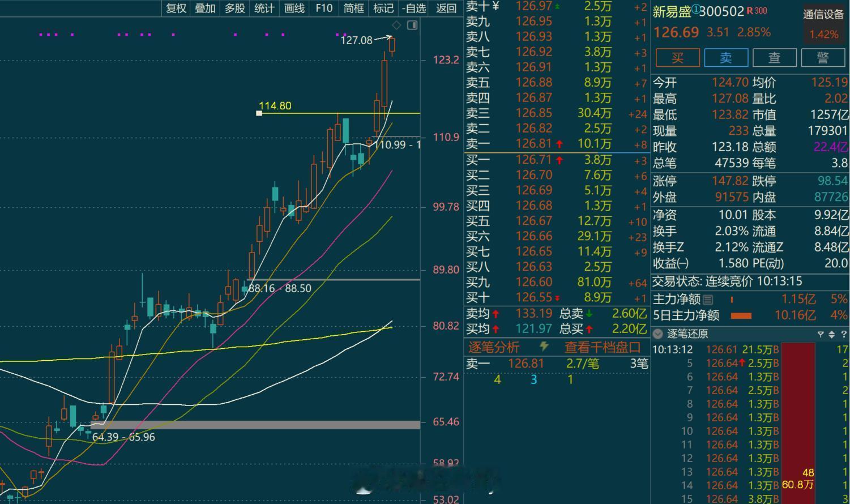Click the 市值 1257亿 value
The height and width of the screenshot is (504, 850).
830,115
